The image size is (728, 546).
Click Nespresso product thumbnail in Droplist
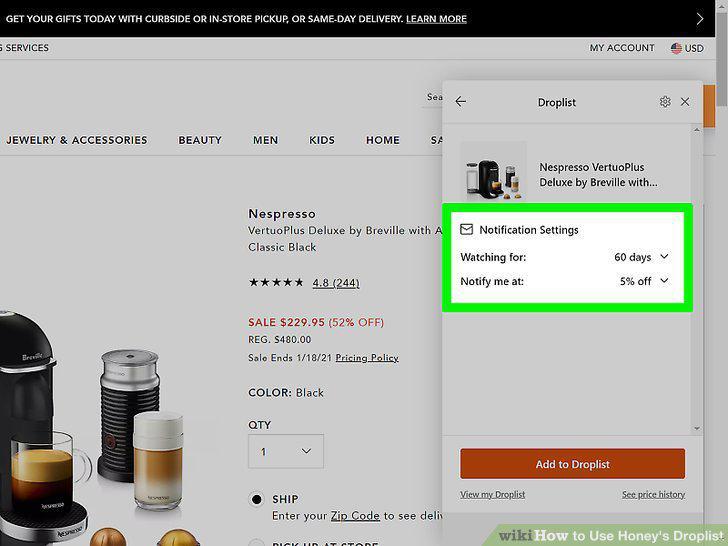[x=493, y=171]
